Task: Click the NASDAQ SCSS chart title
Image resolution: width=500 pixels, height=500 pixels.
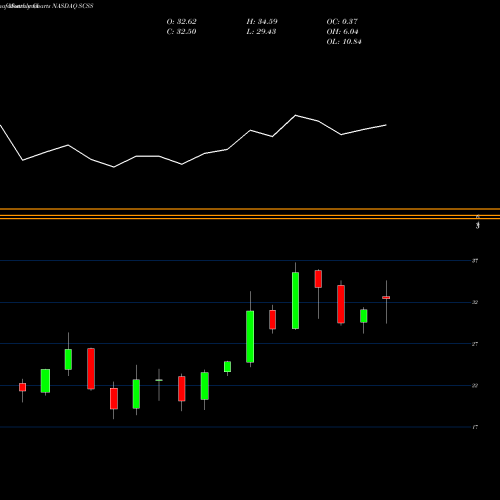Action: [73, 6]
